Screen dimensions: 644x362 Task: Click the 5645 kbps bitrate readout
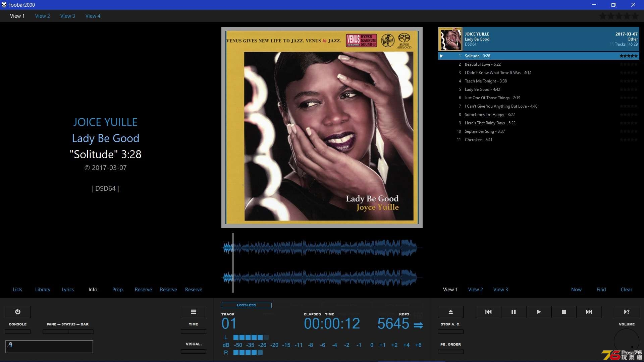click(x=393, y=324)
